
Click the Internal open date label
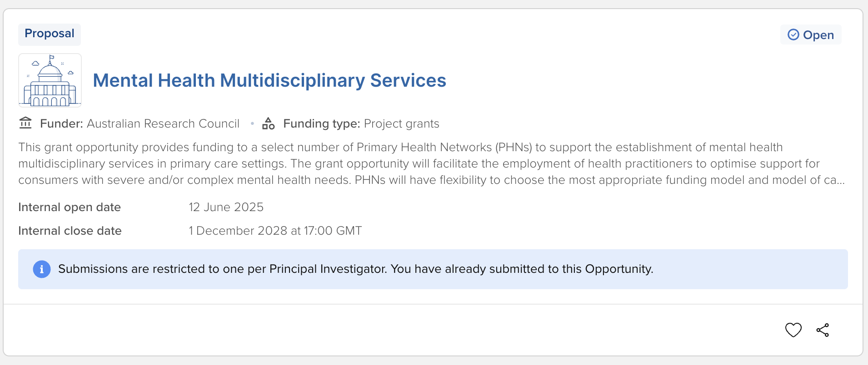coord(70,207)
